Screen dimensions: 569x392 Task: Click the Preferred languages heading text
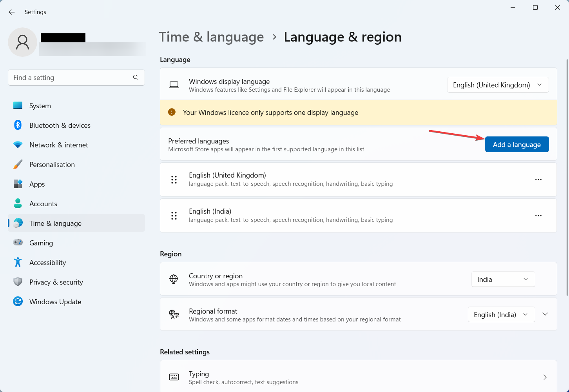tap(199, 141)
